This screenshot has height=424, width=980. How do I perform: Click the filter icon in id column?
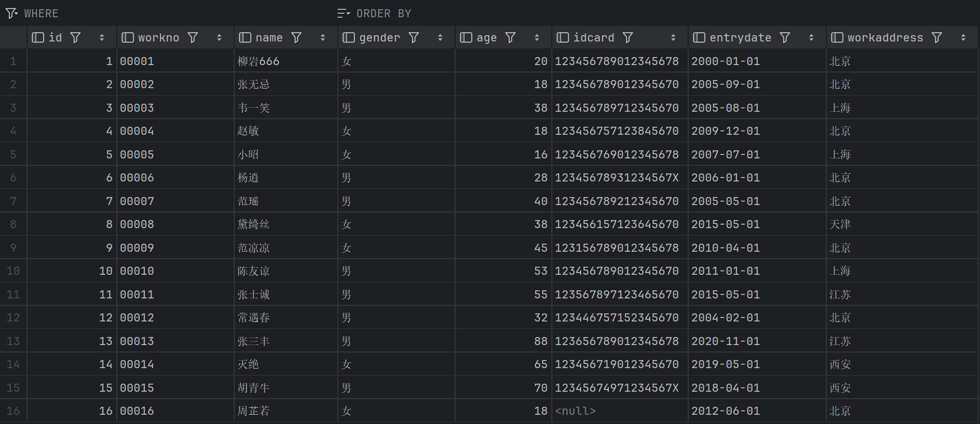coord(75,37)
